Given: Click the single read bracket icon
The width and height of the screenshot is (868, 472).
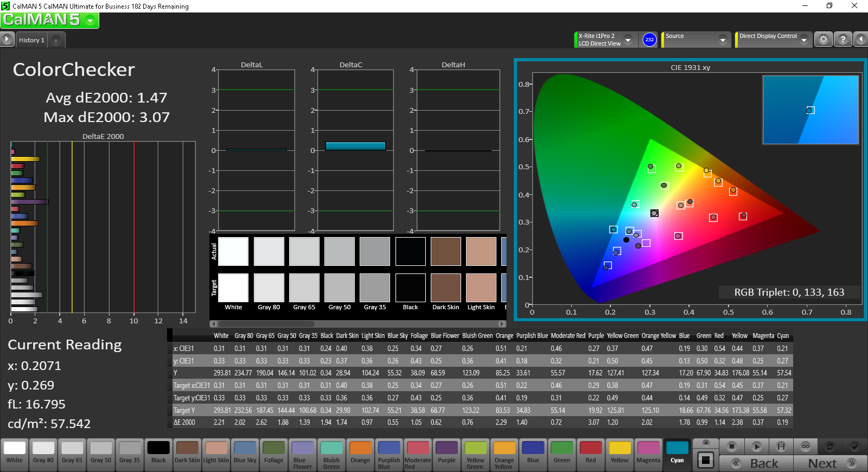Looking at the screenshot, I should [781, 447].
